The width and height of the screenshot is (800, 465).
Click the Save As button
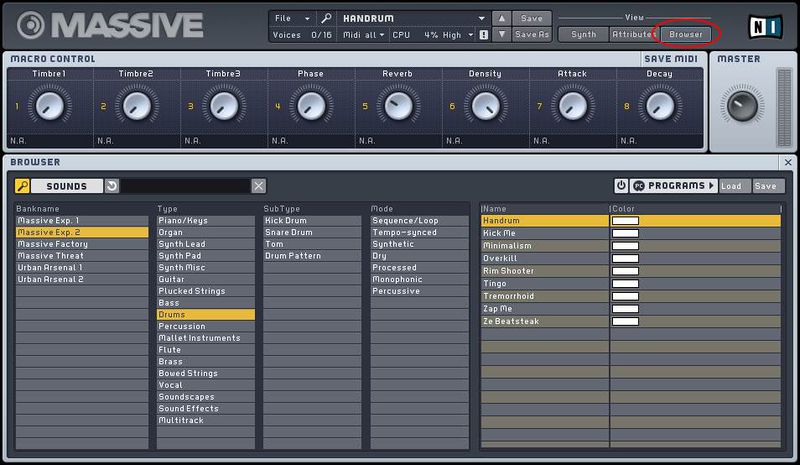click(532, 35)
